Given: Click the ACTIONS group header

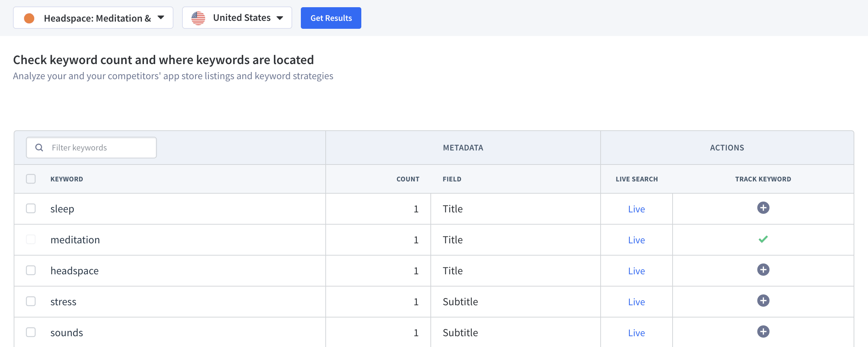Looking at the screenshot, I should (x=727, y=148).
